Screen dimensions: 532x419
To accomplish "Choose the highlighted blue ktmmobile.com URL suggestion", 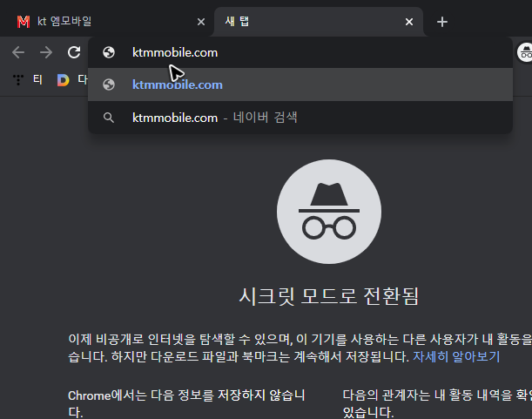I will click(300, 84).
